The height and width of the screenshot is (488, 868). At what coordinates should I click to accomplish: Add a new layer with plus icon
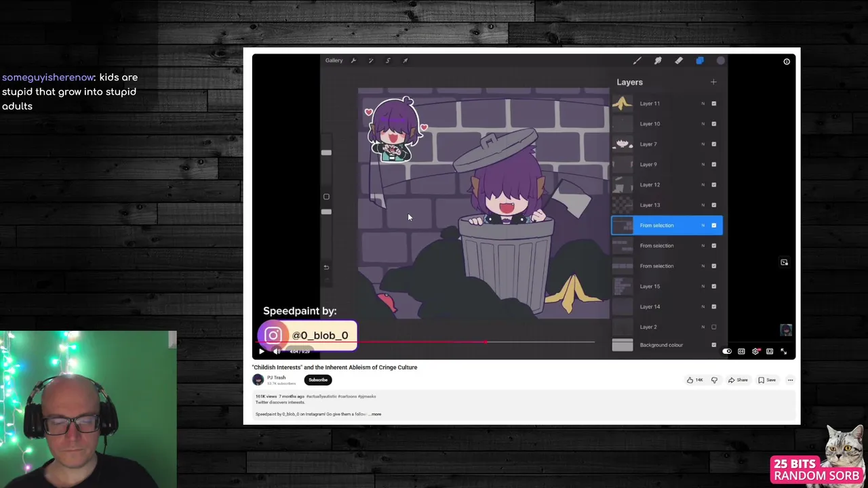pos(713,82)
